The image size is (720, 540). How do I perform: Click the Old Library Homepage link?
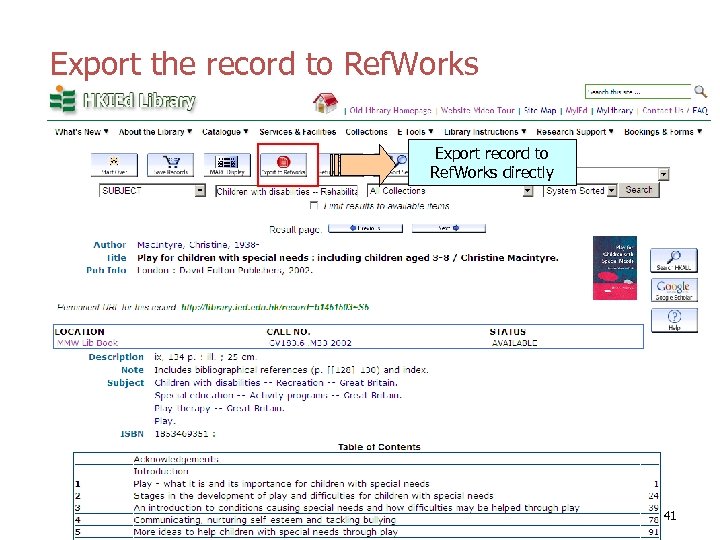[x=390, y=110]
